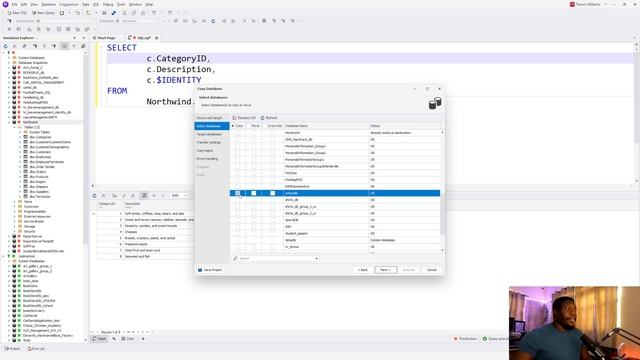Click the user account name at top right
Viewport: 640px width, 360px height.
(x=588, y=4)
